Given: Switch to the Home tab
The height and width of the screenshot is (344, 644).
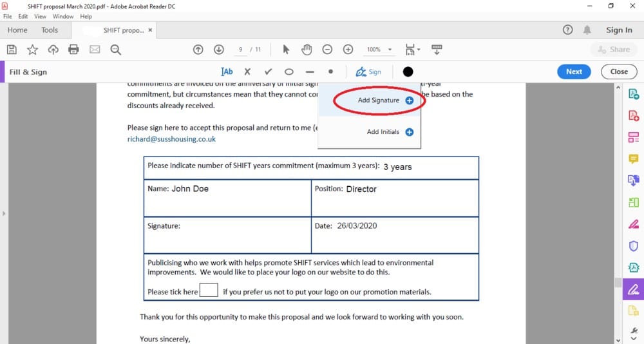Looking at the screenshot, I should pyautogui.click(x=17, y=30).
